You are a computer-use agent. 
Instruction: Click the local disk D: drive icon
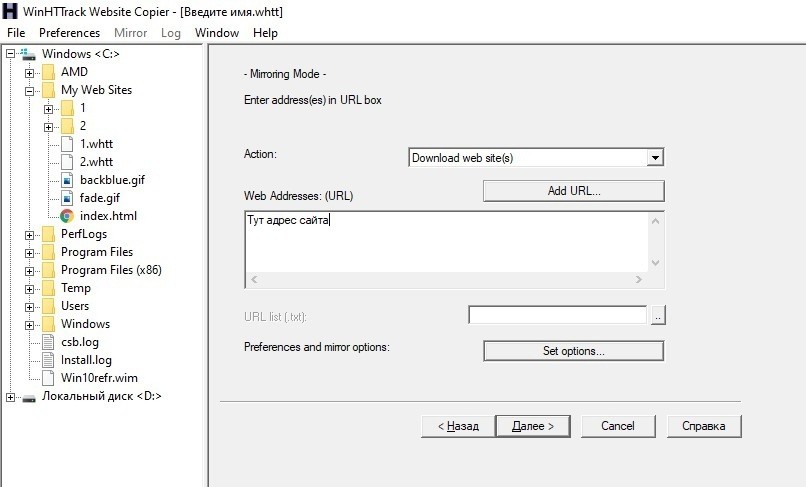tap(29, 398)
